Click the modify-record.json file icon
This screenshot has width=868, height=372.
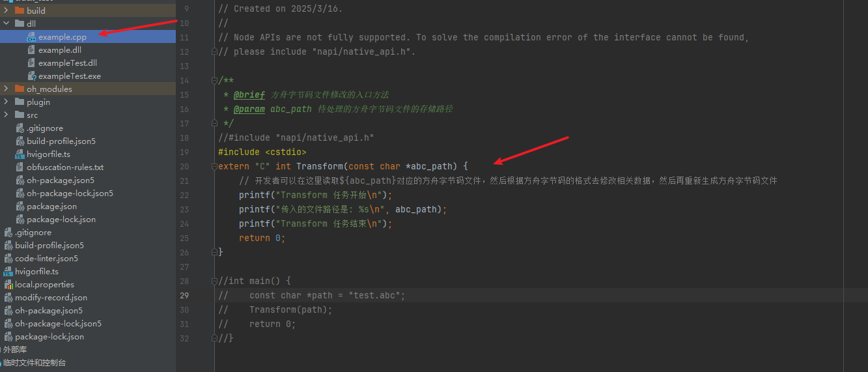click(8, 298)
